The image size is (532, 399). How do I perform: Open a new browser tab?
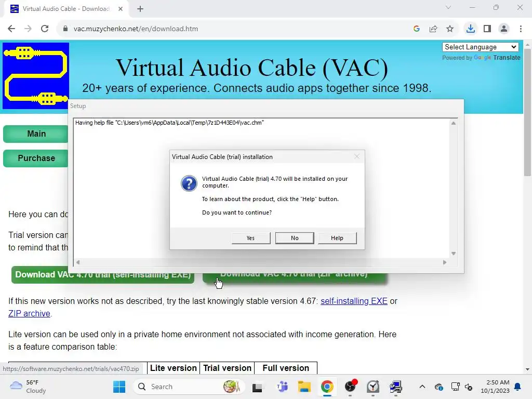coord(140,9)
